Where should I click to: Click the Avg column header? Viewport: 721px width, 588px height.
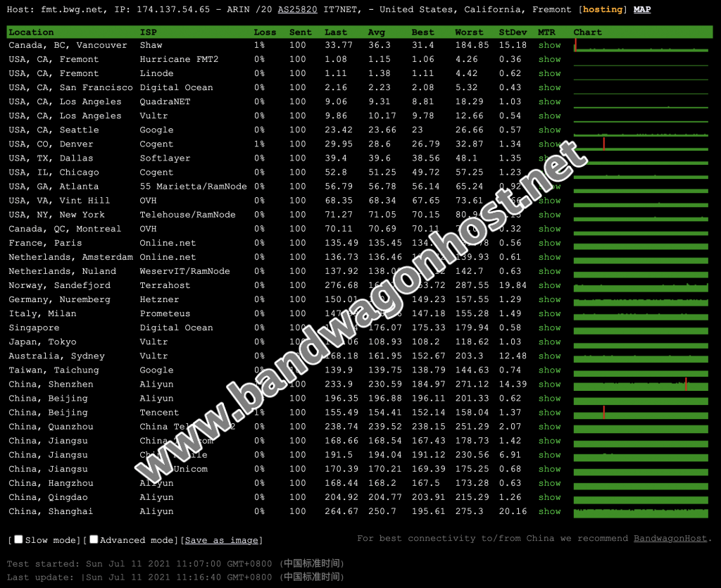pyautogui.click(x=376, y=32)
